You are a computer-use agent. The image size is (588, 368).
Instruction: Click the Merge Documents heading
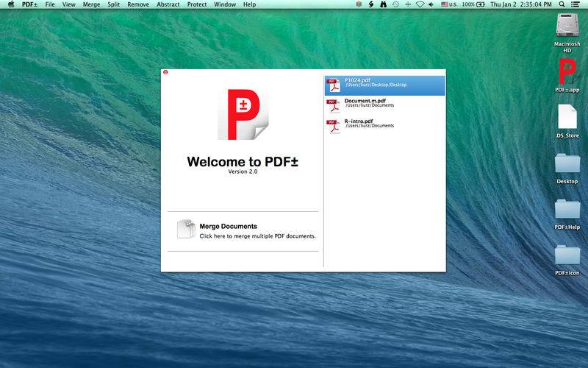[x=228, y=226]
